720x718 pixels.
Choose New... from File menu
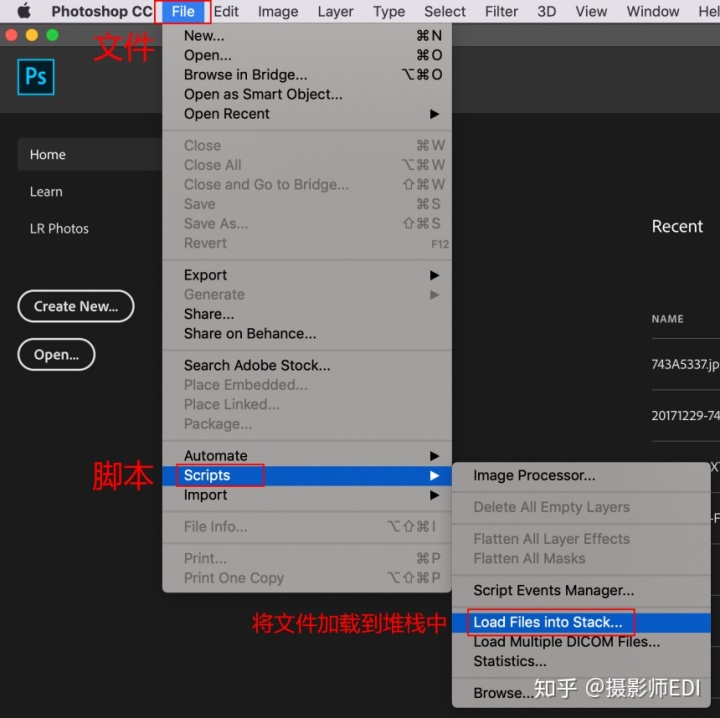tap(307, 35)
